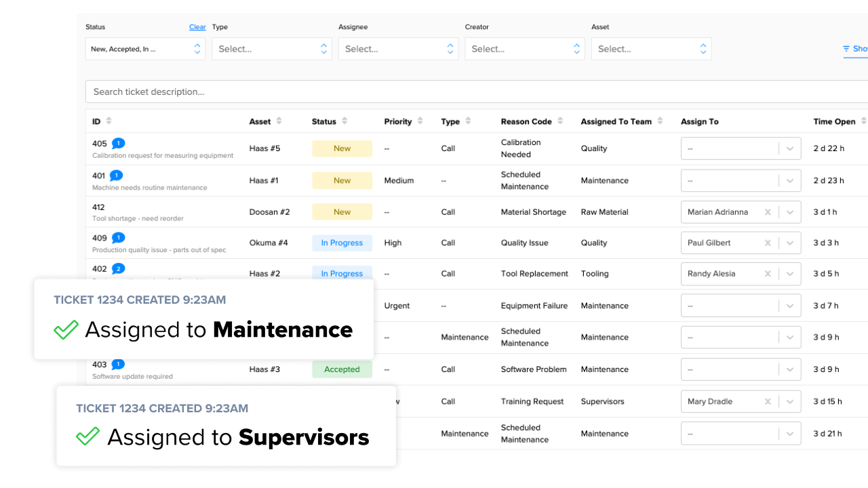Click Training Request reason code
The height and width of the screenshot is (488, 868).
(x=532, y=401)
